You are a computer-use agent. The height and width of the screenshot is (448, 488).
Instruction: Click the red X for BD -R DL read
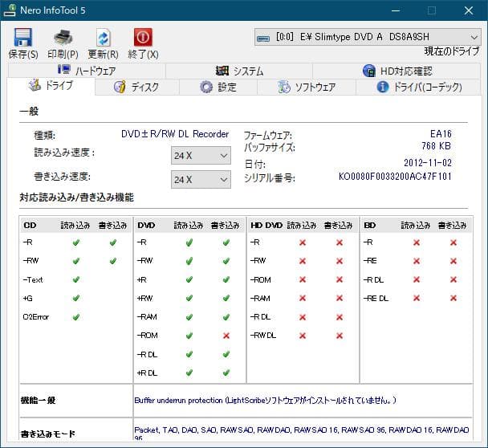(x=417, y=279)
